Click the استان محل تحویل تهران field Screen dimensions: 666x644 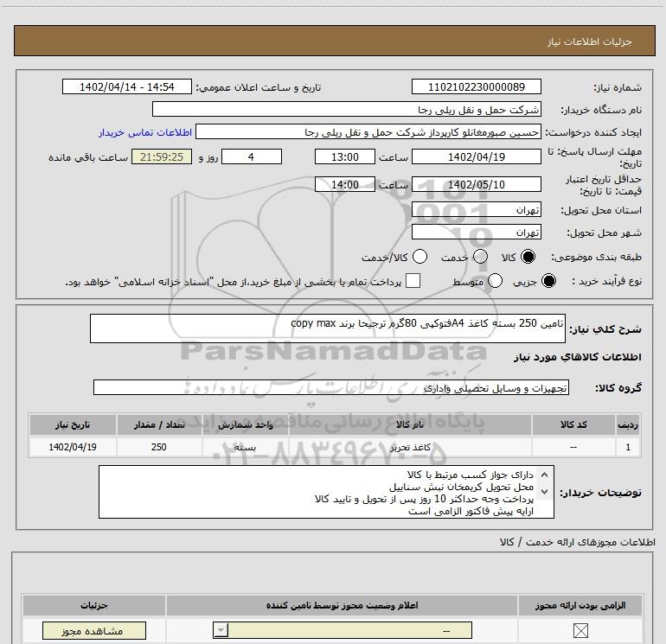476,210
